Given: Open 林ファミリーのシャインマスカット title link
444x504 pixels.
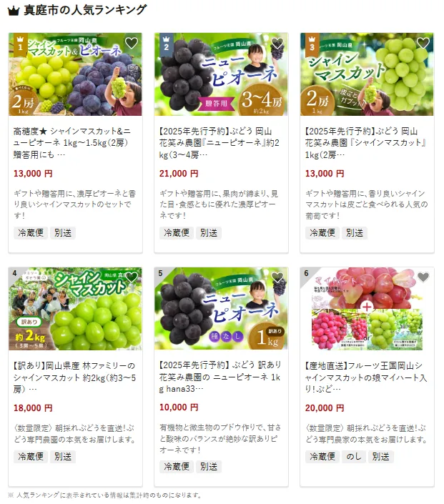Looking at the screenshot, I should click(74, 377).
